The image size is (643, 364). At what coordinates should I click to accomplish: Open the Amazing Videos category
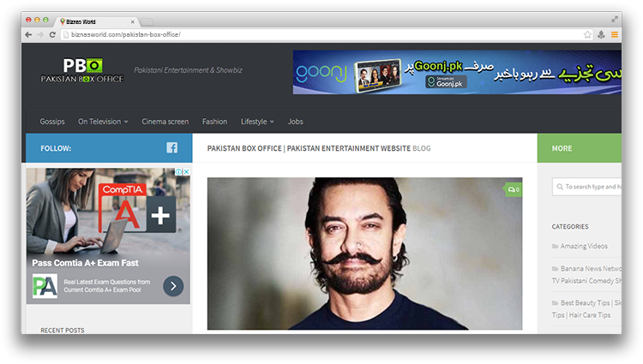pyautogui.click(x=584, y=246)
